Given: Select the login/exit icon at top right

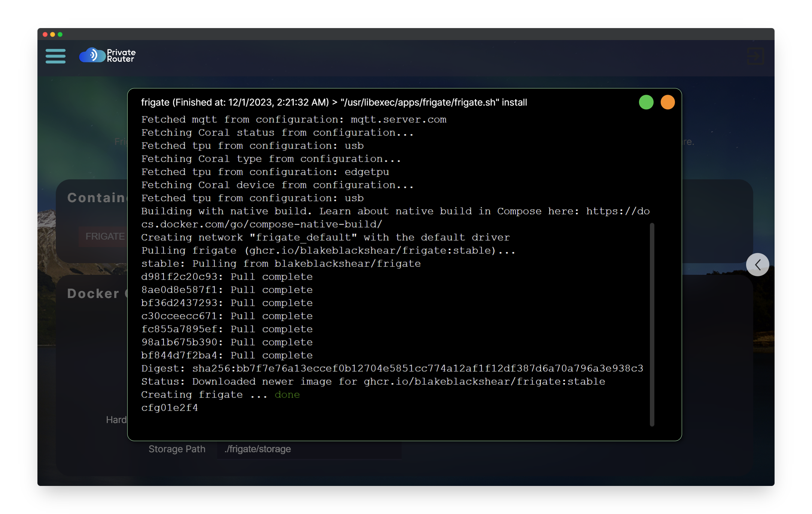Looking at the screenshot, I should tap(755, 56).
